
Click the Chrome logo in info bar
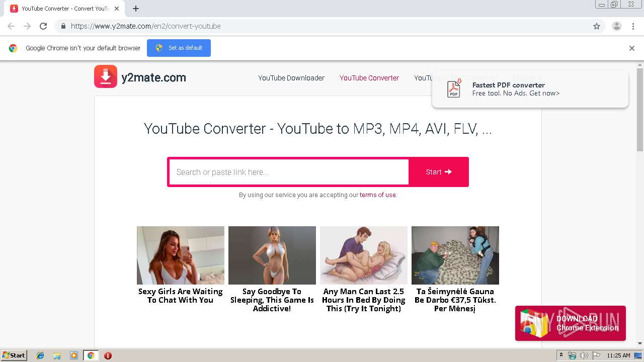tap(13, 48)
